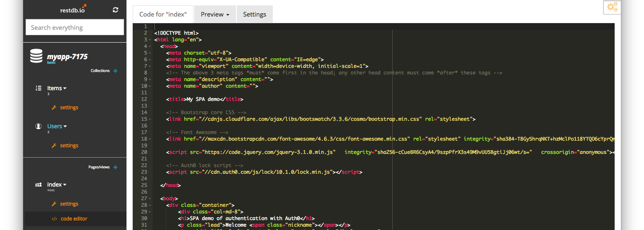Click the wrench icon under index
644x230 pixels.
(54, 204)
